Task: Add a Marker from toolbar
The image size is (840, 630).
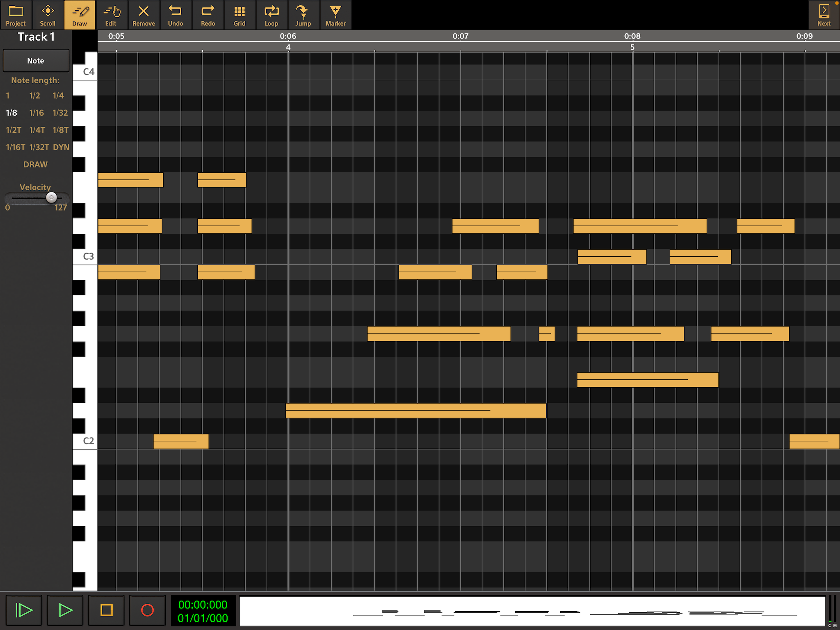Action: point(336,15)
